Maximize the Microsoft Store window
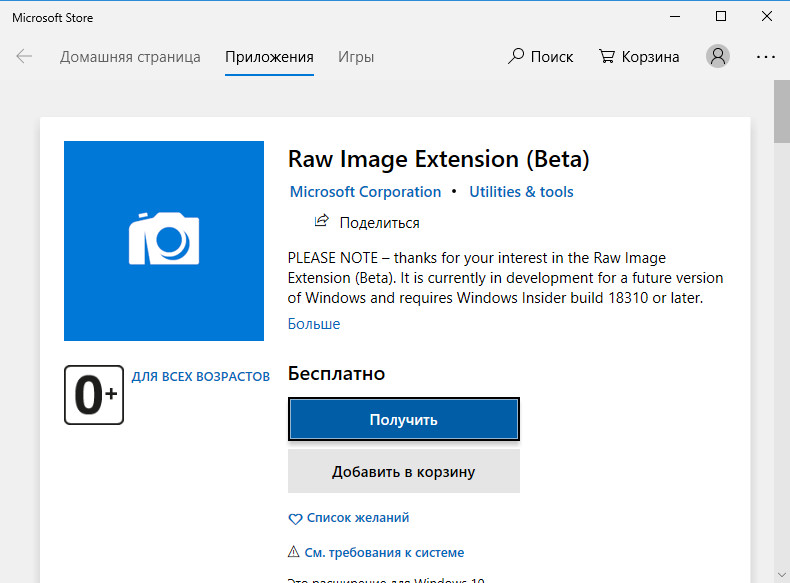This screenshot has height=583, width=790. point(721,17)
